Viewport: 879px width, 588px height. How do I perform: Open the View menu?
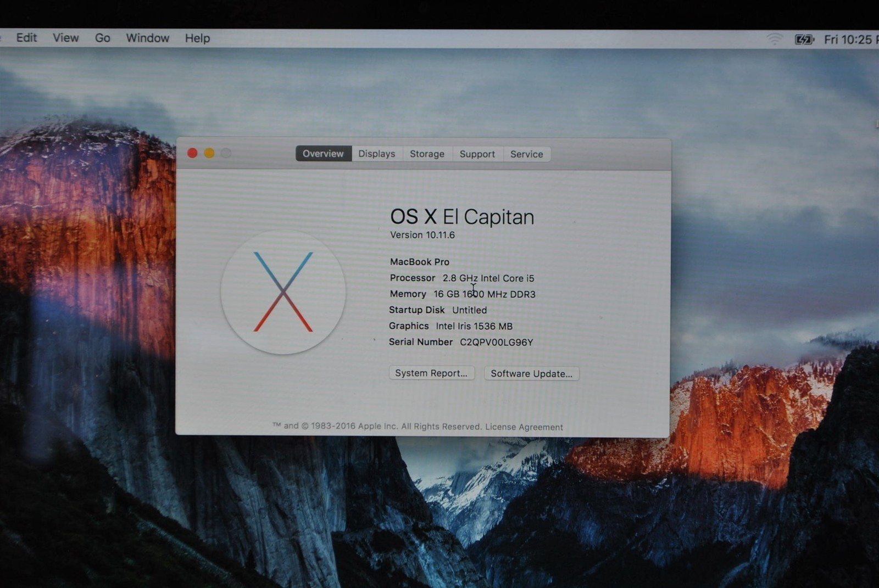pyautogui.click(x=66, y=38)
